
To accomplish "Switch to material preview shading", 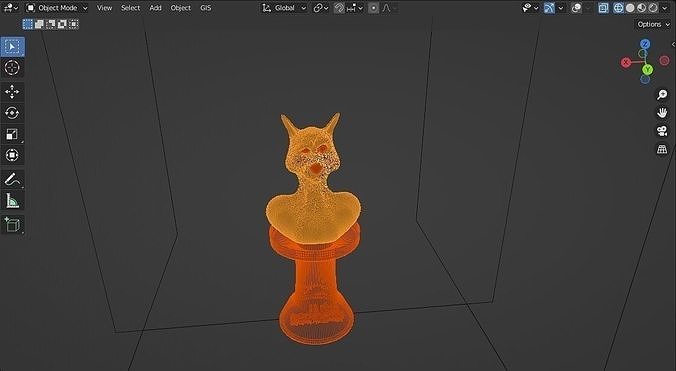I will tap(642, 8).
